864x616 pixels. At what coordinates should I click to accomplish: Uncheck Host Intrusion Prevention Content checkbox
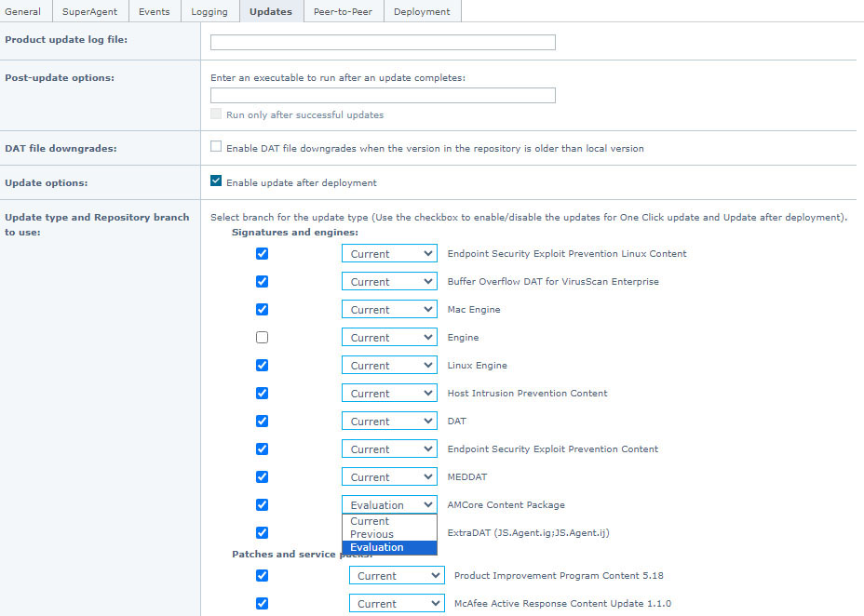(262, 393)
